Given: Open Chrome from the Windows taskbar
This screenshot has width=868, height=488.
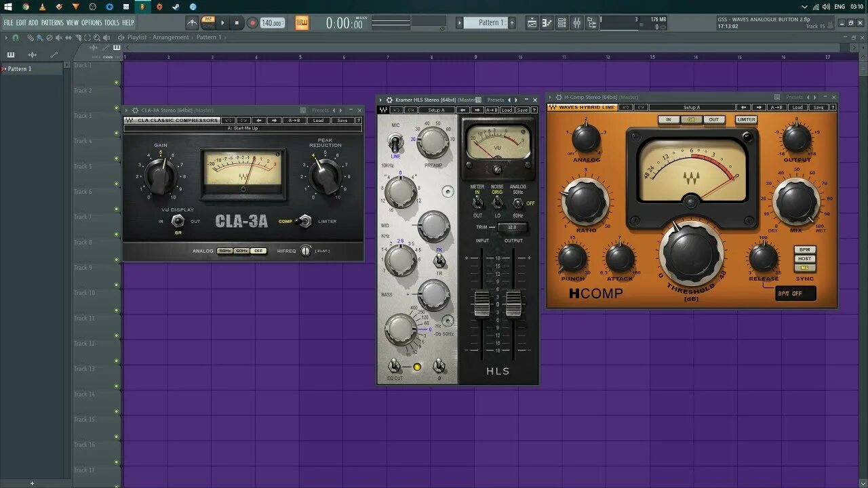Looking at the screenshot, I should (26, 7).
